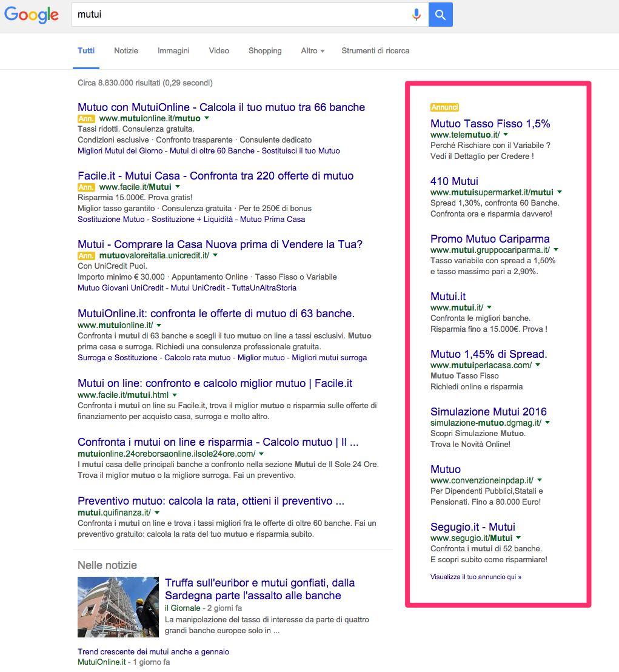619x672 pixels.
Task: Open MutuiOnline.it confronta le offerte result
Action: [x=216, y=314]
